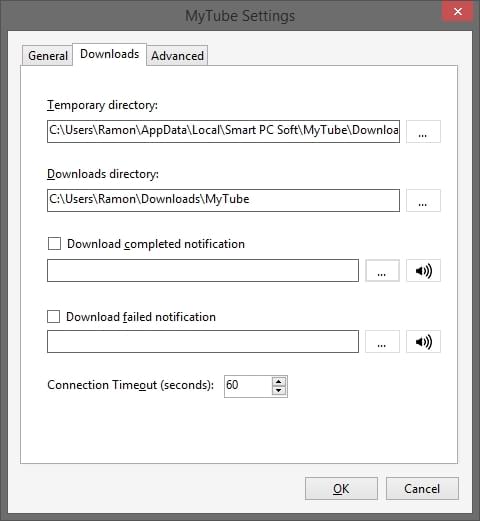This screenshot has width=480, height=521.
Task: Decrease Connection Timeout with down arrow
Action: point(279,390)
